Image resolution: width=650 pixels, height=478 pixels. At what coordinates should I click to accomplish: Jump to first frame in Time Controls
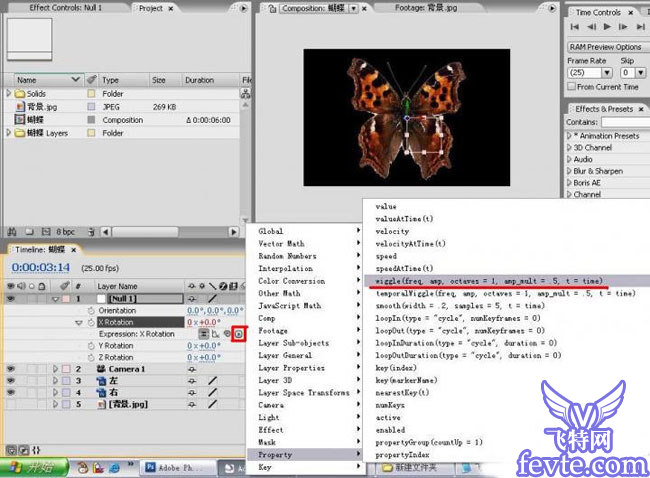coord(575,27)
